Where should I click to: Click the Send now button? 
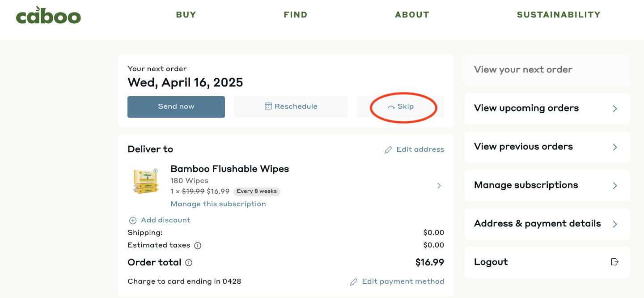176,107
